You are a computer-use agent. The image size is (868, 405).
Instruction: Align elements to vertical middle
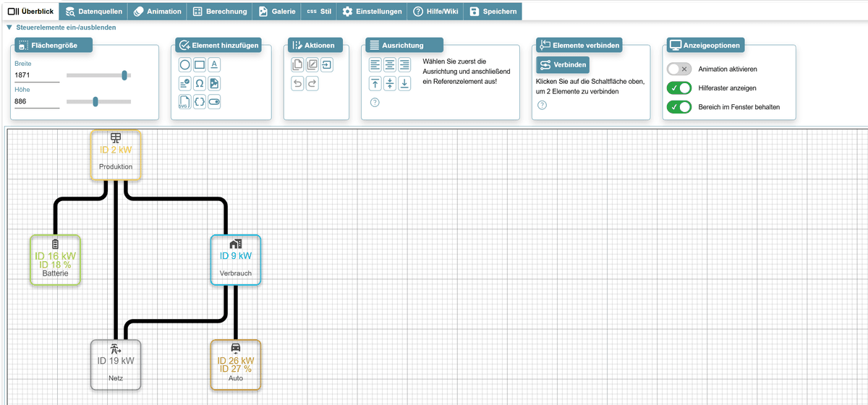(389, 83)
